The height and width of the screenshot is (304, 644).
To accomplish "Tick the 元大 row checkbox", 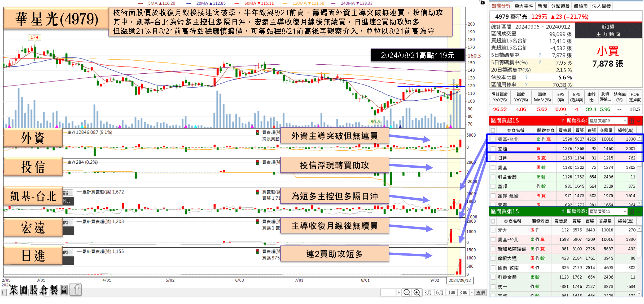I will point(493,230).
